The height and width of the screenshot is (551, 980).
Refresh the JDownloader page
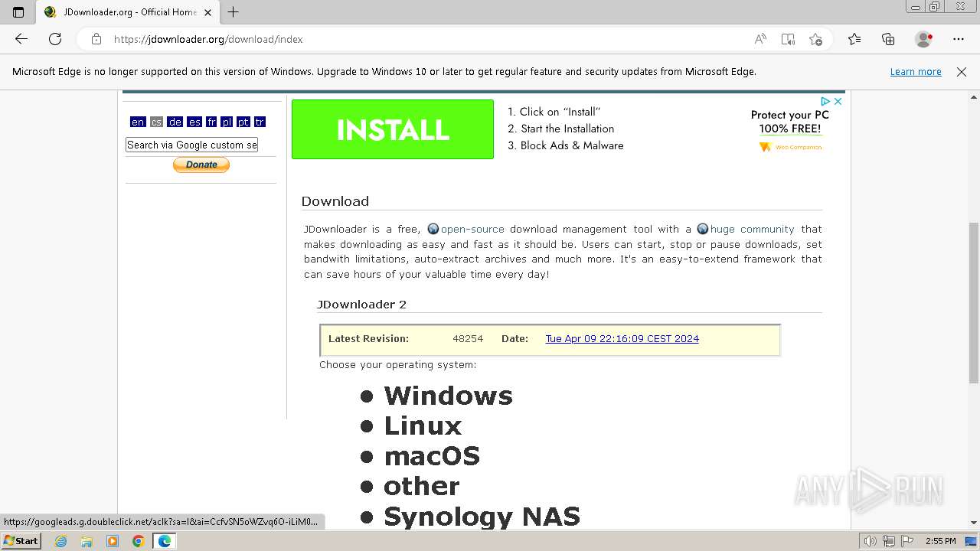[55, 39]
